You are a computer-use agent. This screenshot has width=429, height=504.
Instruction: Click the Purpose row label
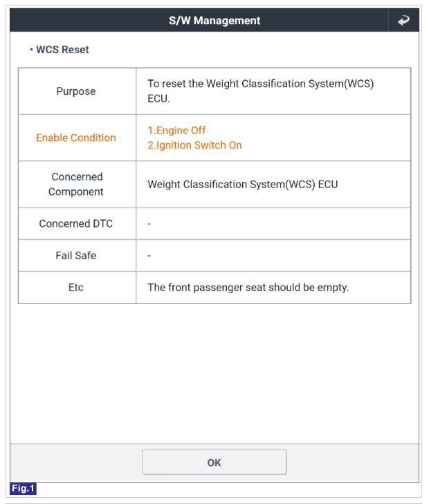click(x=76, y=91)
